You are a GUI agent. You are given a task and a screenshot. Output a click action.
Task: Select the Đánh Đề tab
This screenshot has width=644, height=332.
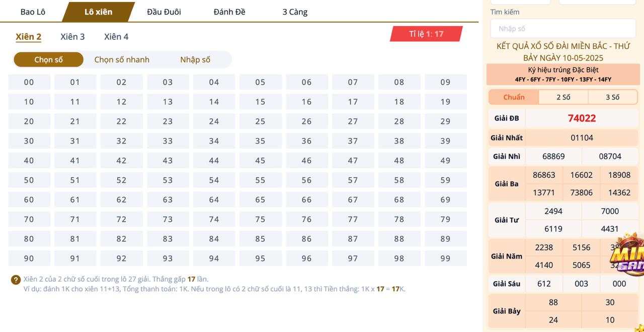click(229, 12)
